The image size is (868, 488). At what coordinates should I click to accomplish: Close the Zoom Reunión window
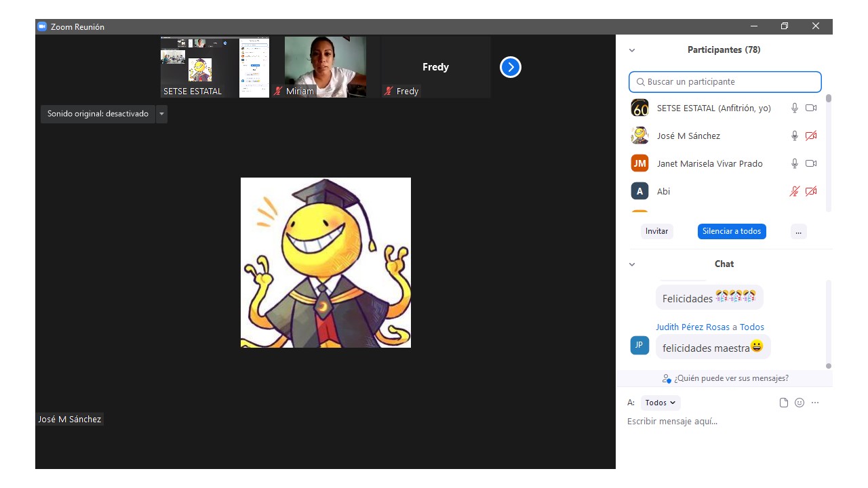point(816,26)
